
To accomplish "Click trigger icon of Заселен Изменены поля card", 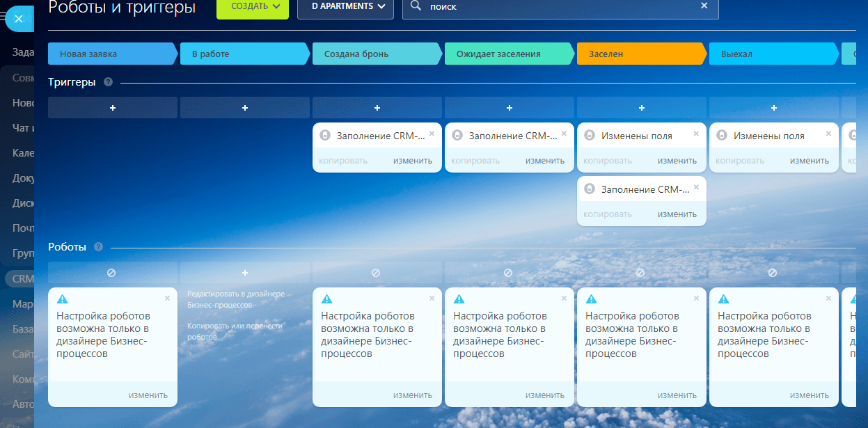I will [x=589, y=136].
